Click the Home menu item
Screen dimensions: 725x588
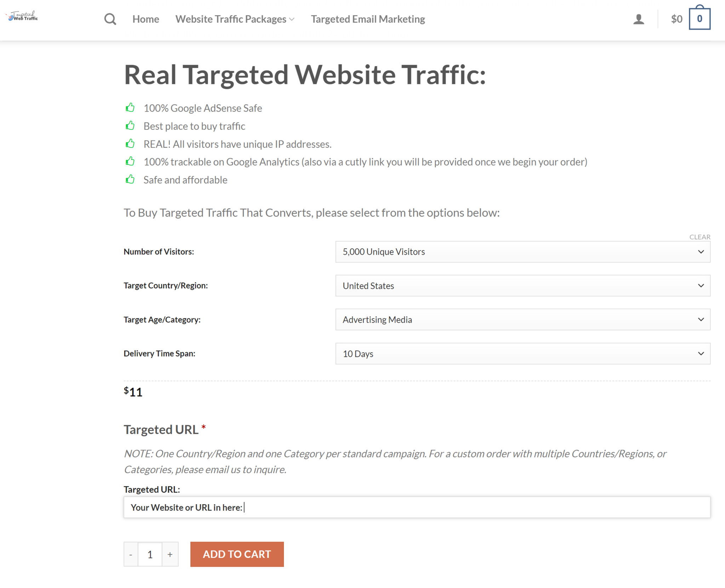(145, 19)
